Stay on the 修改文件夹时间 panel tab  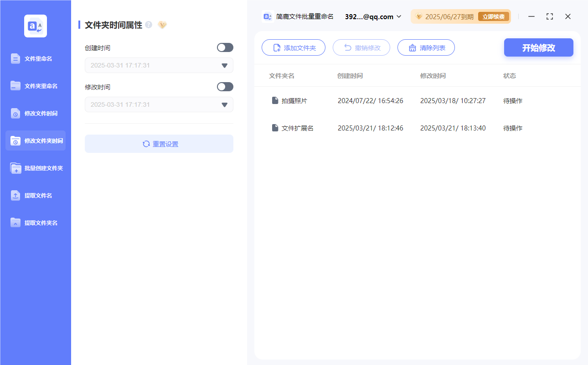coord(35,141)
